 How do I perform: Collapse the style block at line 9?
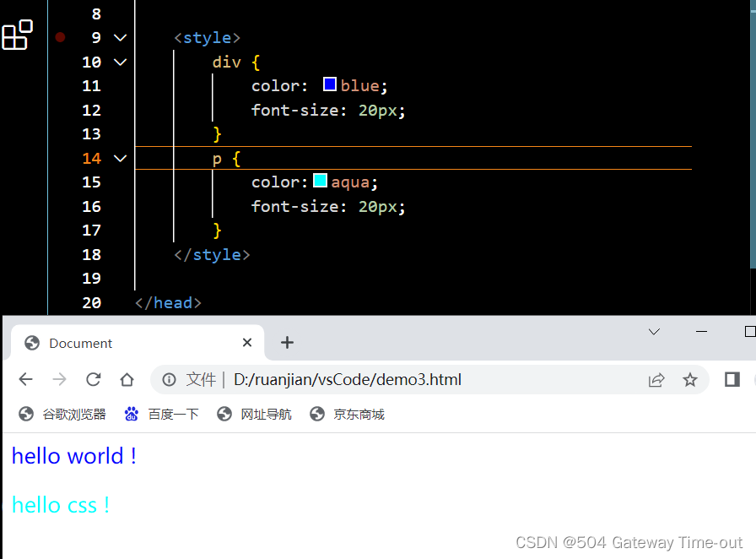120,38
